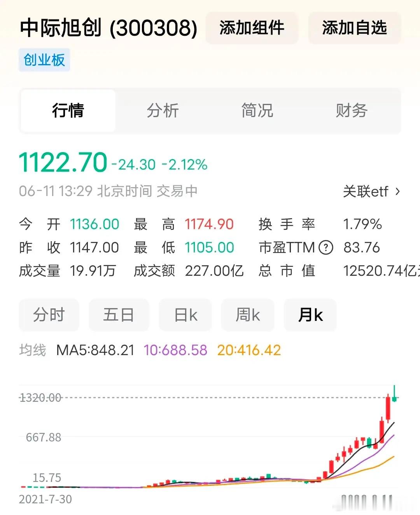Screen dimensions: 420x515
Task: Click the percent change -2.12%
Action: pos(184,165)
